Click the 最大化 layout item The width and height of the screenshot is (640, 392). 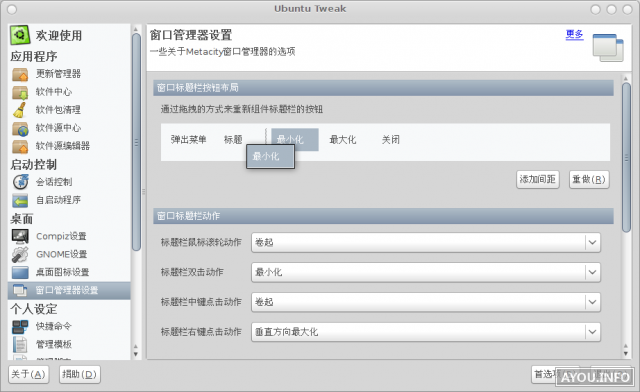[343, 140]
